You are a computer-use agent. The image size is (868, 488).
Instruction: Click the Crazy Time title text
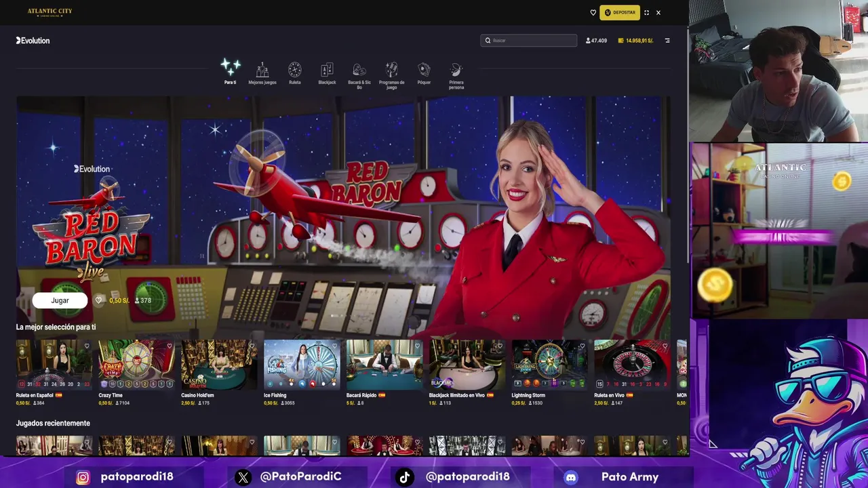tap(111, 395)
